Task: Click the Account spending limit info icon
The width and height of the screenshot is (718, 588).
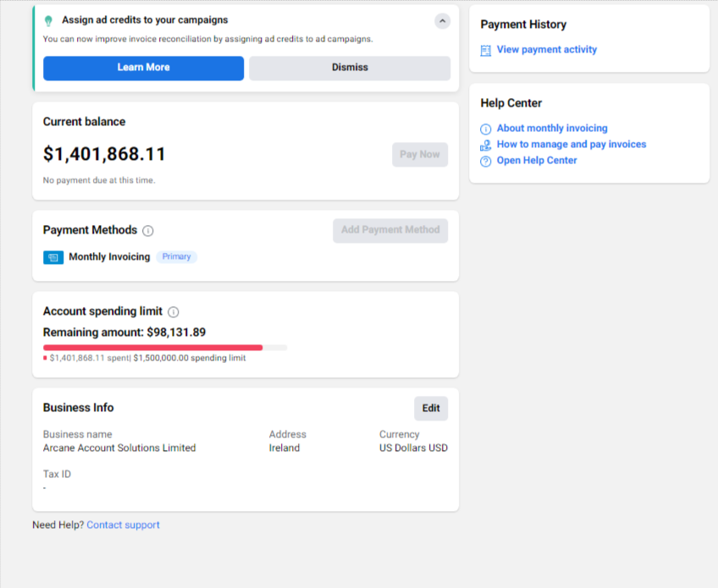Action: (173, 312)
